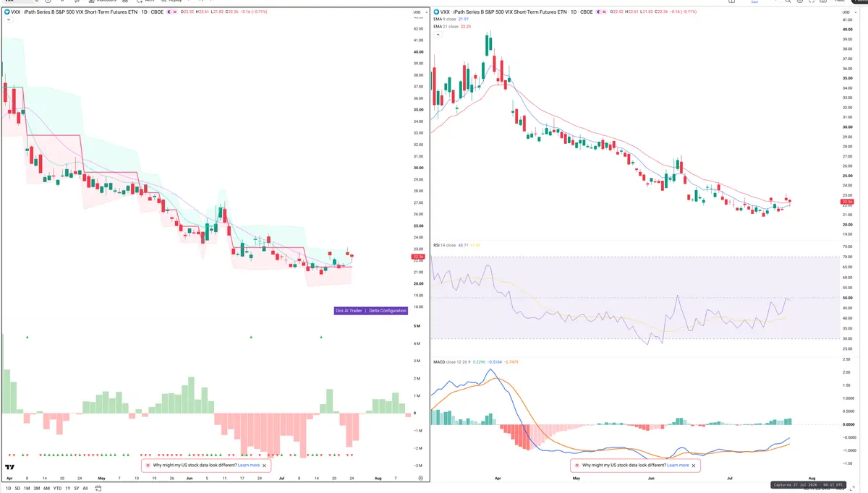Viewport: 868px width, 493px height.
Task: Click the notice icon in right chart data banner
Action: [x=578, y=466]
